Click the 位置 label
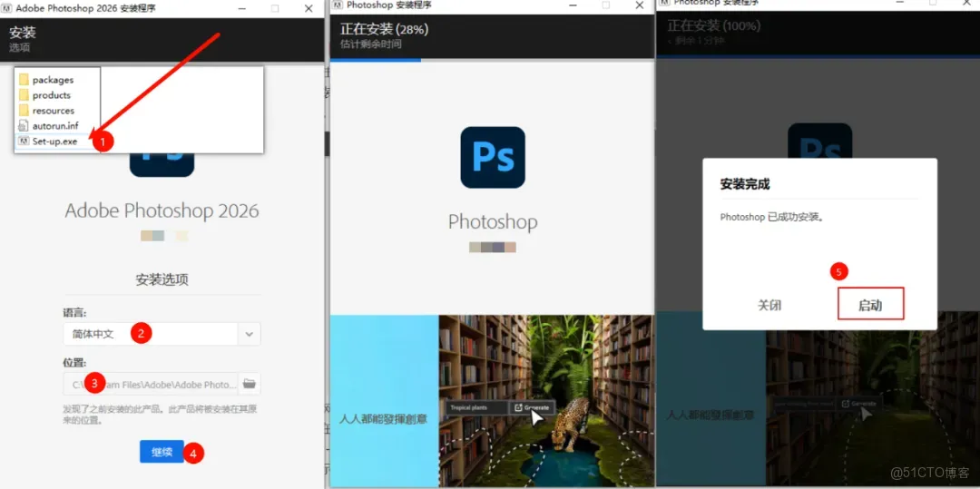This screenshot has width=980, height=489. point(74,362)
